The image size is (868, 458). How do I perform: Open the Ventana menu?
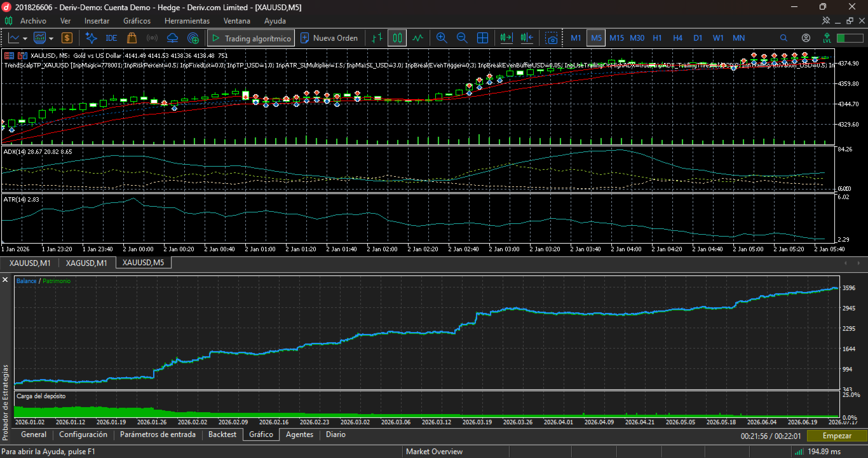pyautogui.click(x=237, y=21)
